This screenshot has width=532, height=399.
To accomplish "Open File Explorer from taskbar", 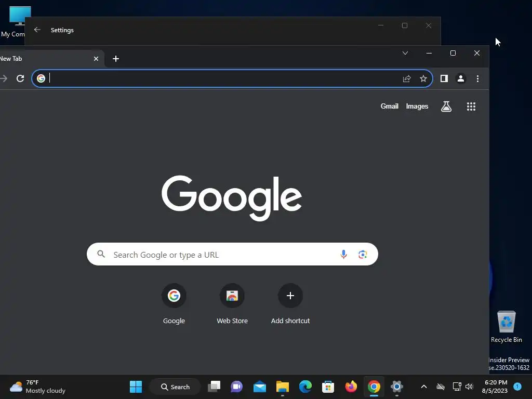I will pos(282,387).
